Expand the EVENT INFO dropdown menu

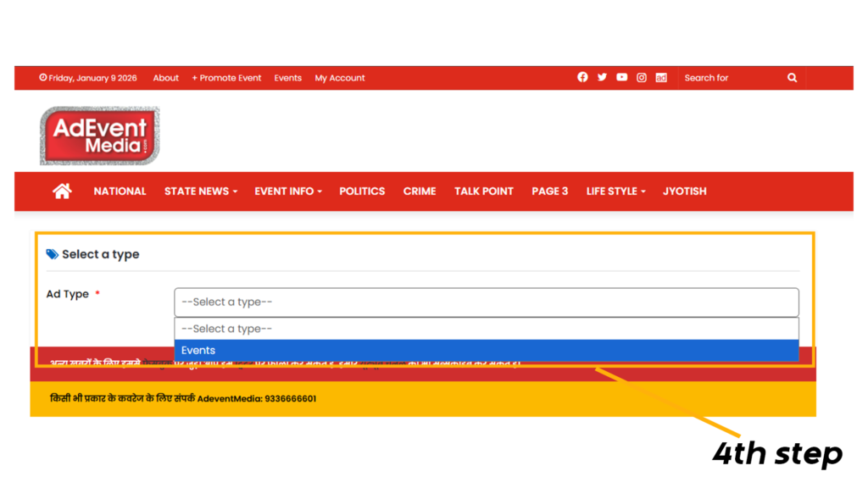(x=288, y=191)
